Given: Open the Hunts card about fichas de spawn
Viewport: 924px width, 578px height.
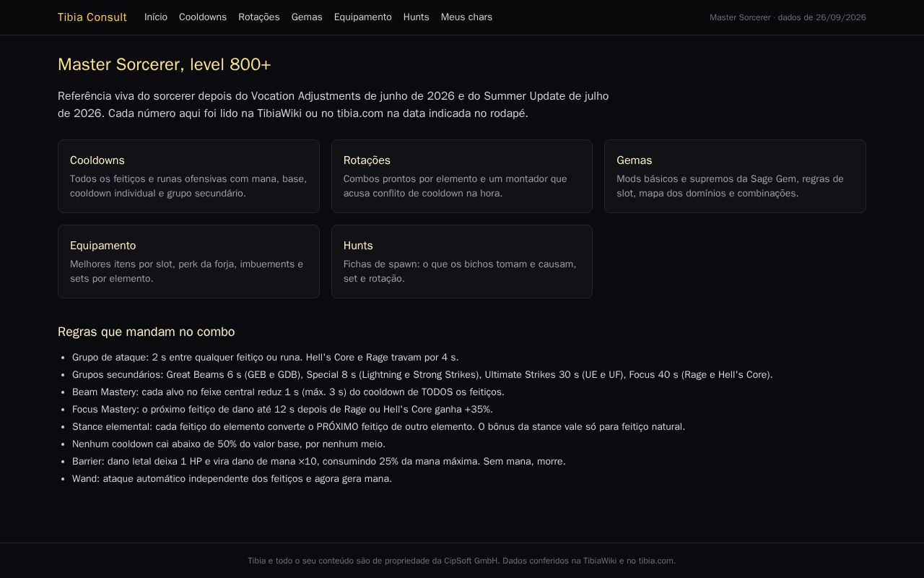Looking at the screenshot, I should click(462, 262).
